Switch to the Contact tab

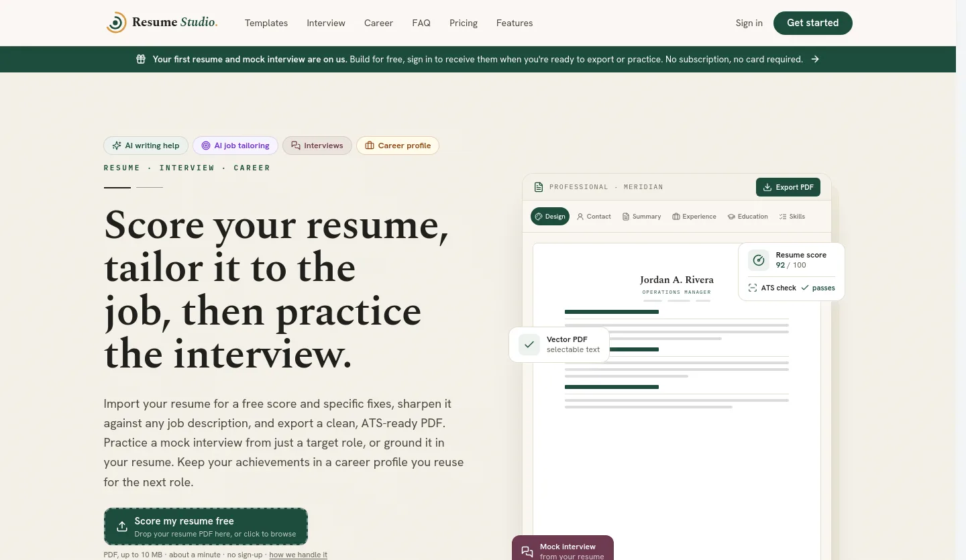594,217
